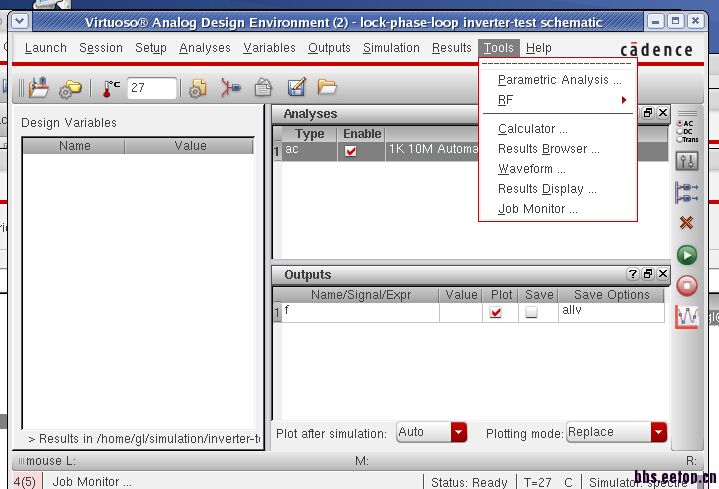This screenshot has height=489, width=719.
Task: Toggle the Save checkbox for output f
Action: click(x=531, y=312)
